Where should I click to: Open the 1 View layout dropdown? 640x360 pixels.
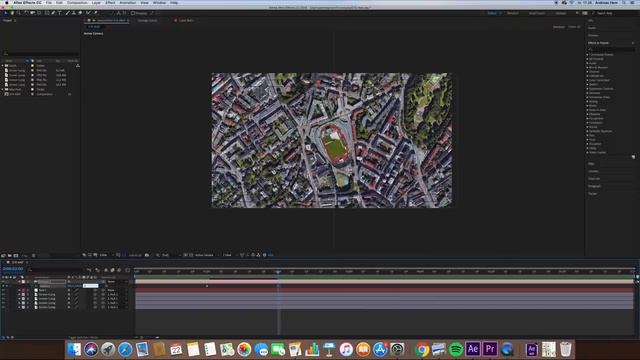(229, 255)
